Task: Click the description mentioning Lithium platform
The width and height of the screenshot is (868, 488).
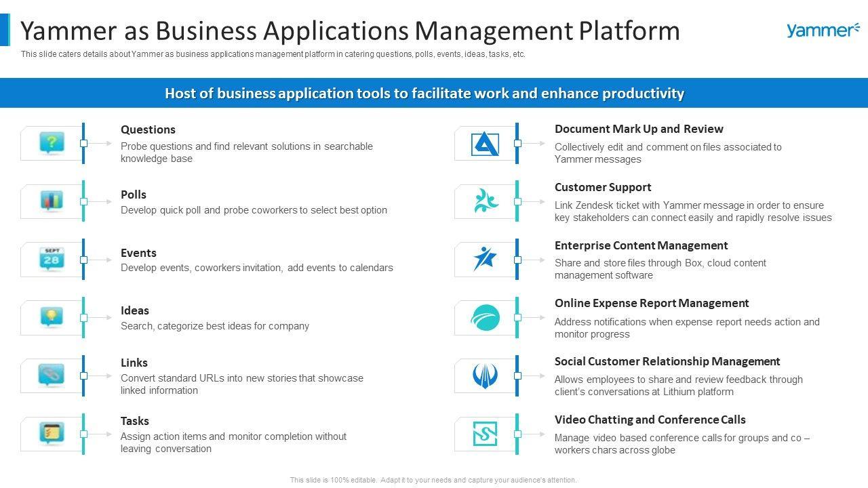Action: [679, 386]
